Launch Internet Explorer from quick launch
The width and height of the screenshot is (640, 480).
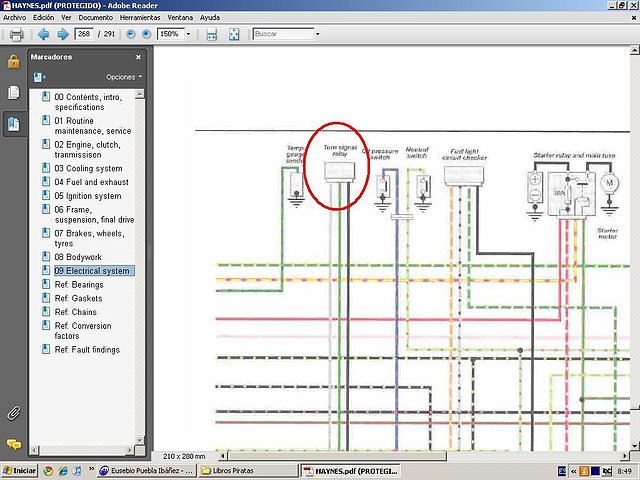click(x=63, y=471)
